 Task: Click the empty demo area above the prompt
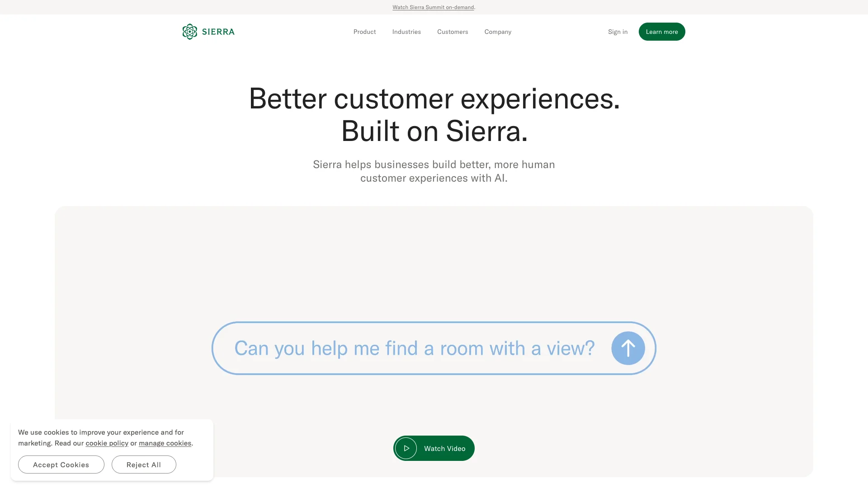(x=434, y=262)
